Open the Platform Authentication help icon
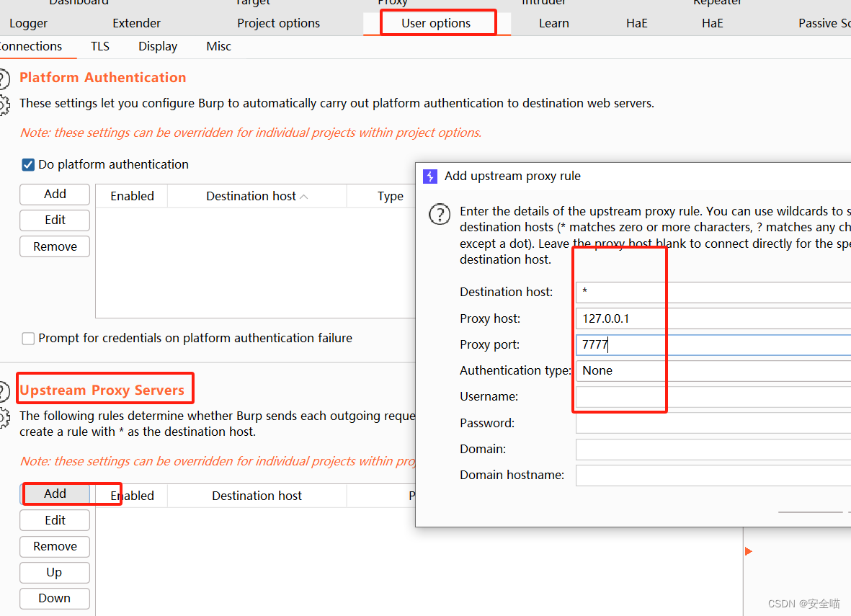The image size is (851, 616). coord(4,79)
